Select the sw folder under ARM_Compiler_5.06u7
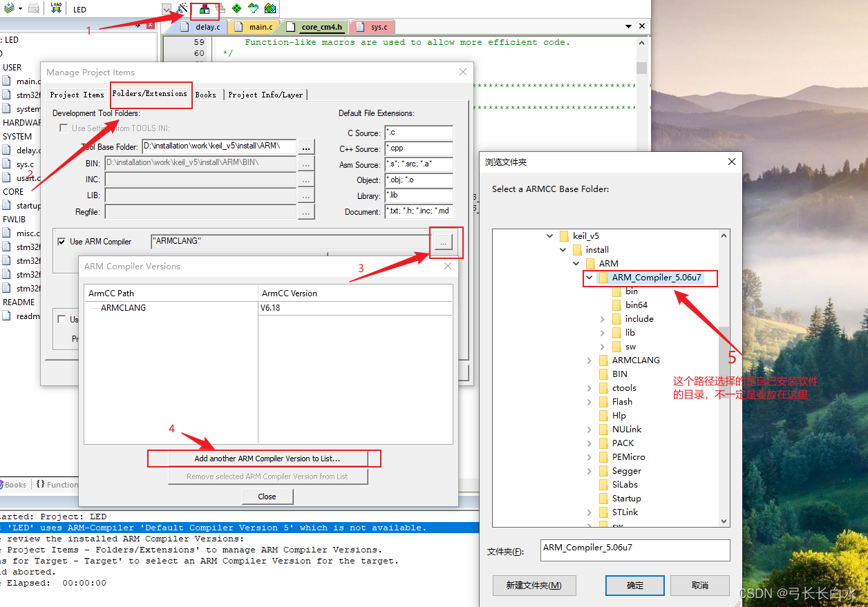Screen dimensions: 868x607 pos(630,347)
